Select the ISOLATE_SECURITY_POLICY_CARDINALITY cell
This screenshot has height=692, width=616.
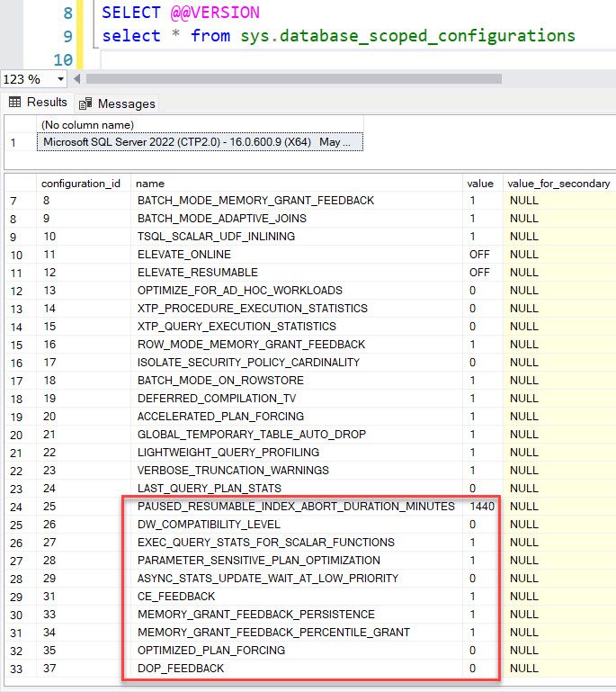click(297, 363)
